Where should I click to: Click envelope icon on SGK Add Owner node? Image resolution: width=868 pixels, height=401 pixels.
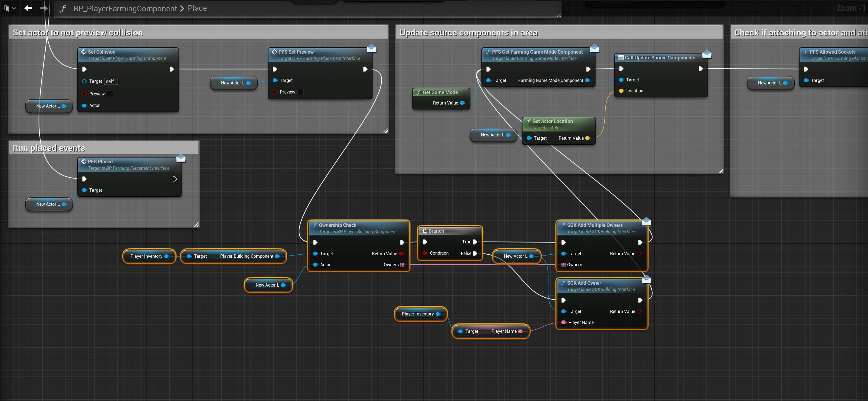pos(646,279)
